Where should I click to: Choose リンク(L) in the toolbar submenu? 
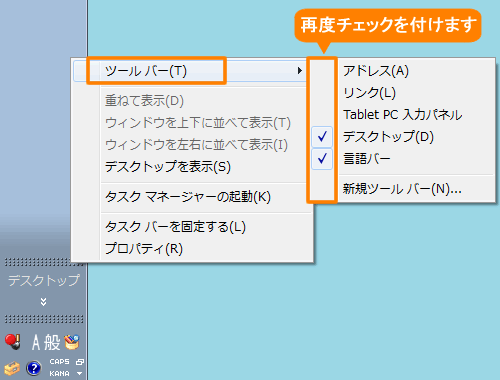pyautogui.click(x=369, y=93)
